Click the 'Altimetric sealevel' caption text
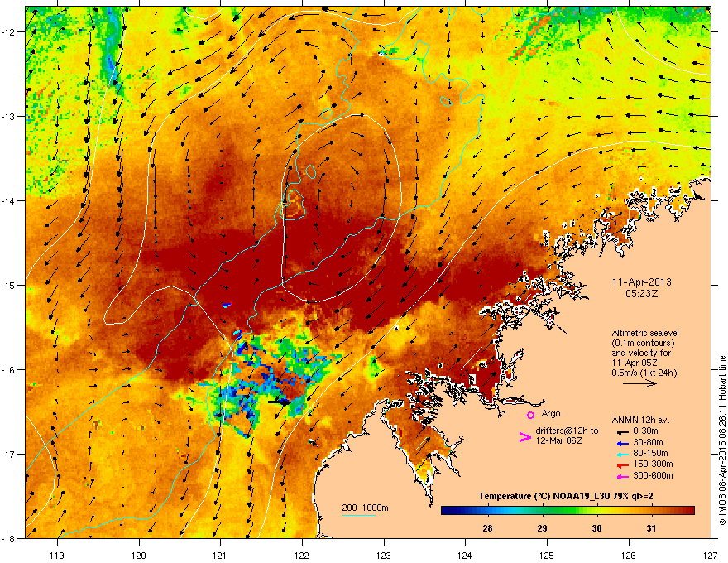Viewport: 728px width, 563px height. [x=645, y=333]
